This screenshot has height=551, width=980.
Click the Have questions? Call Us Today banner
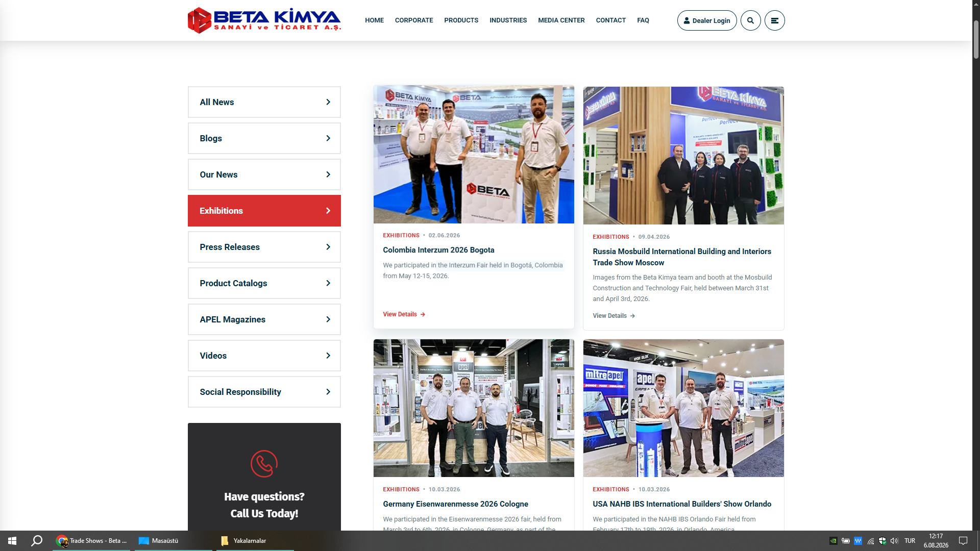264,477
